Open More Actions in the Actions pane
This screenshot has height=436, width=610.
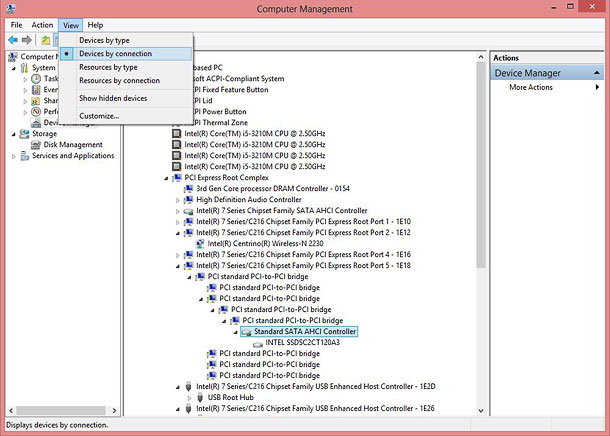tap(530, 87)
